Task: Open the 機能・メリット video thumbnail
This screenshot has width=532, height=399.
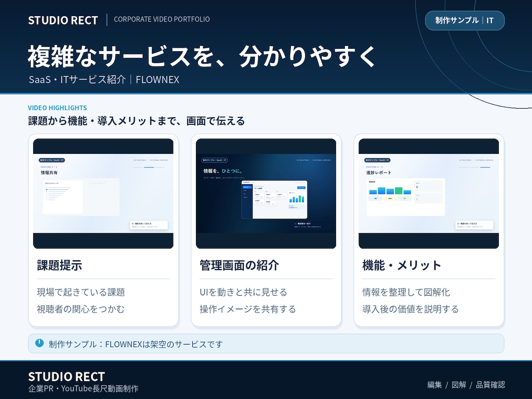Action: point(429,194)
